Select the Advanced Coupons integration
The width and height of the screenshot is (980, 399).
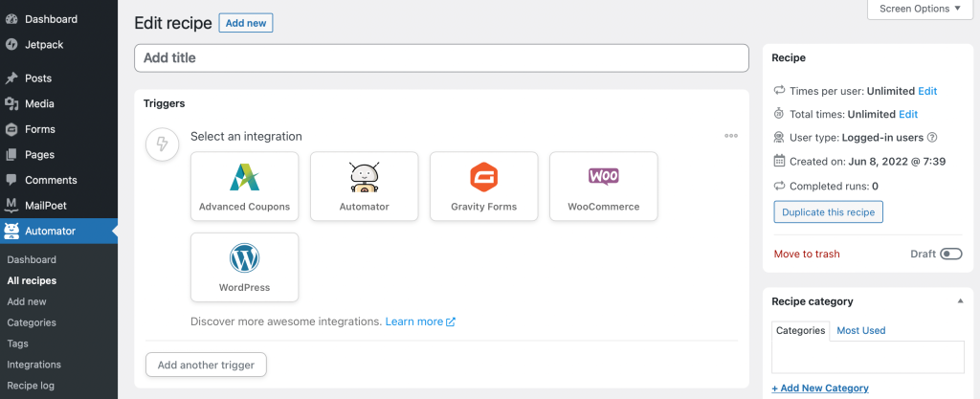point(244,186)
